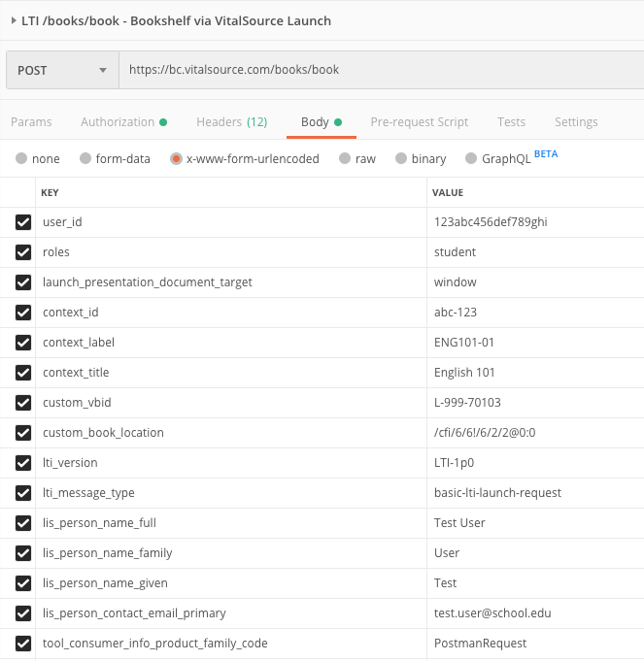Image resolution: width=644 pixels, height=661 pixels.
Task: Click the lti_message_type key cell
Action: pyautogui.click(x=231, y=493)
